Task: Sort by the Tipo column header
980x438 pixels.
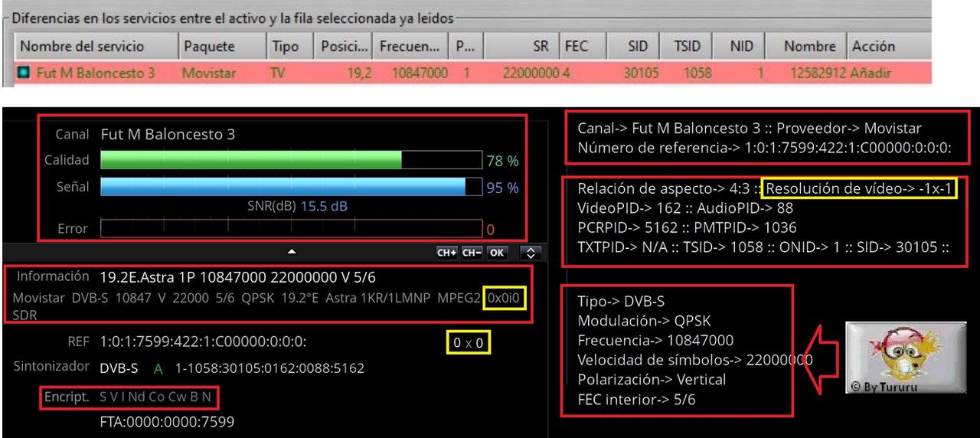Action: (x=289, y=46)
